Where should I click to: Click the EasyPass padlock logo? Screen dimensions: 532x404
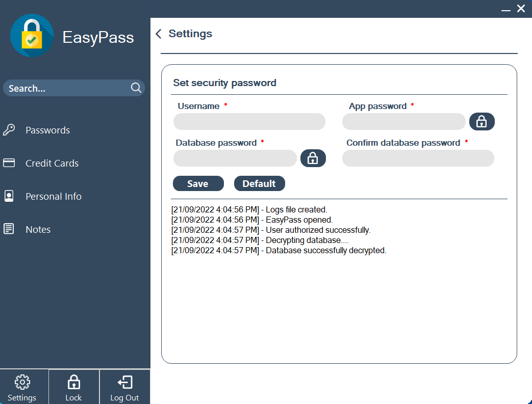32,35
